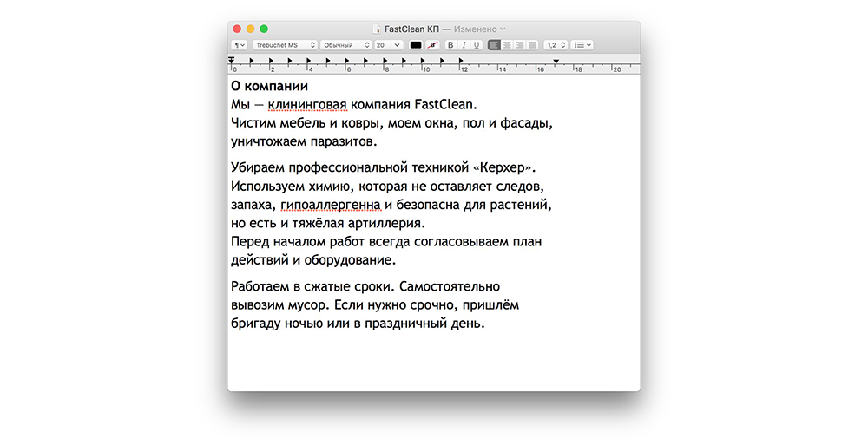Click the word FastClean in the text

pos(444,105)
